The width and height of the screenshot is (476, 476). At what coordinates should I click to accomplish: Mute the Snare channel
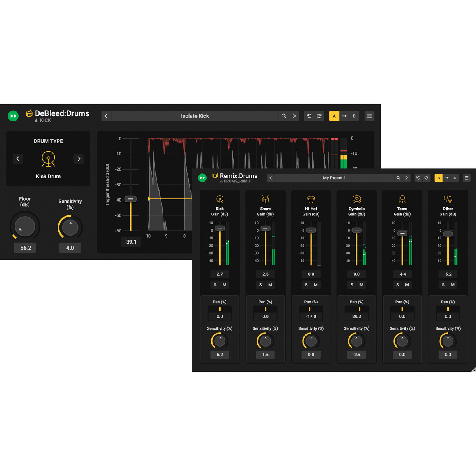(x=270, y=285)
